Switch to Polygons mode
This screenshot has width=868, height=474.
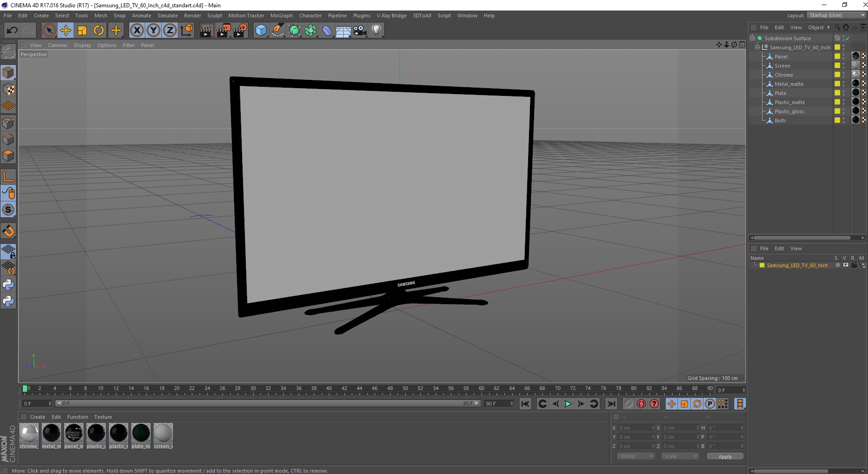click(x=8, y=156)
